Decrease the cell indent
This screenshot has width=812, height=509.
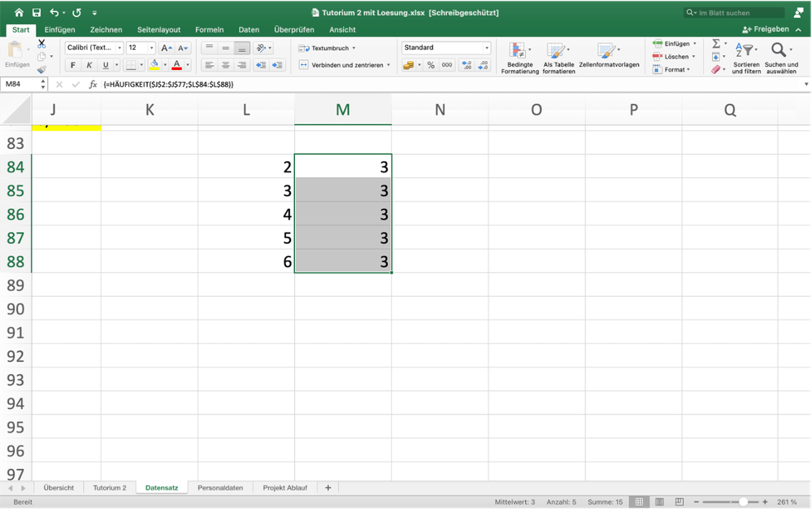point(261,65)
